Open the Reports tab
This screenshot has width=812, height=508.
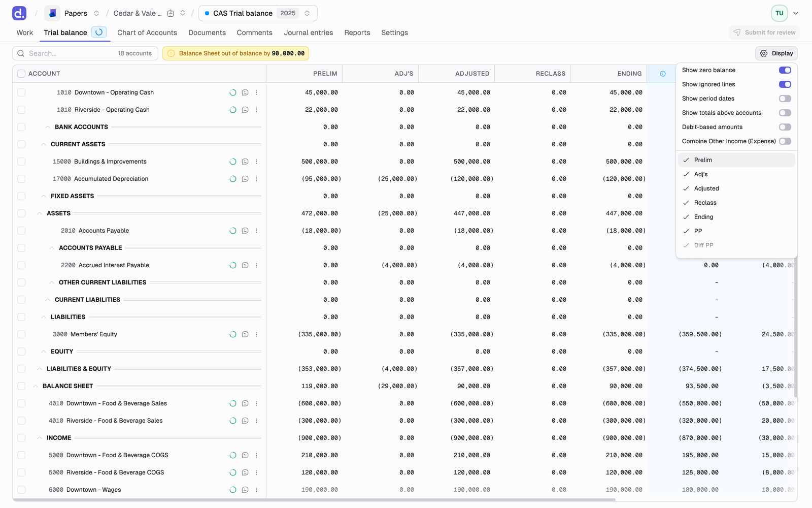coord(357,33)
